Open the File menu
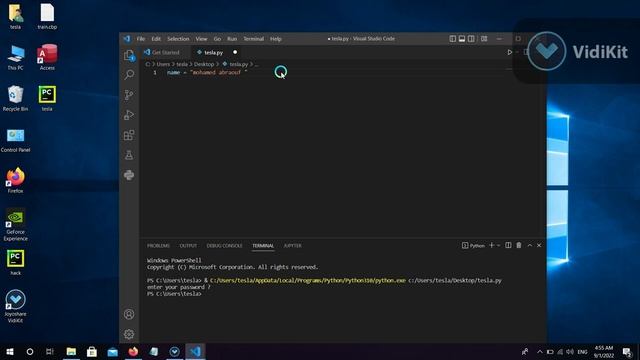Screen dimensions: 640x360 [x=141, y=39]
